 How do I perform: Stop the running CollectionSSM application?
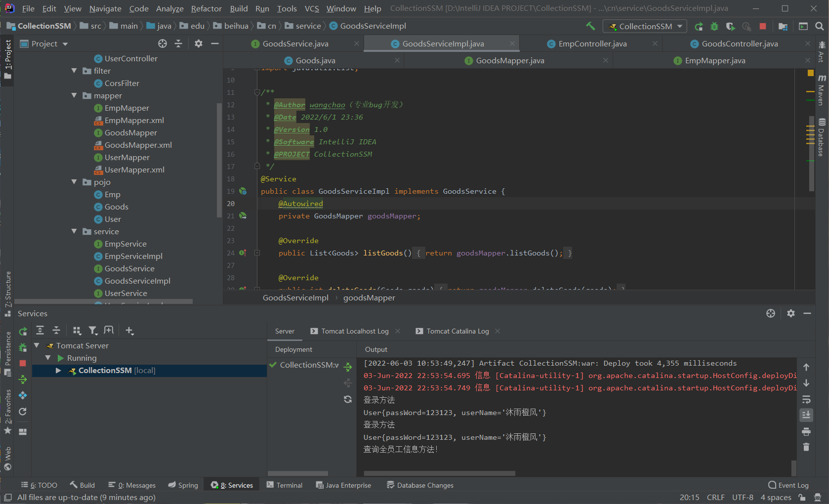(x=763, y=26)
